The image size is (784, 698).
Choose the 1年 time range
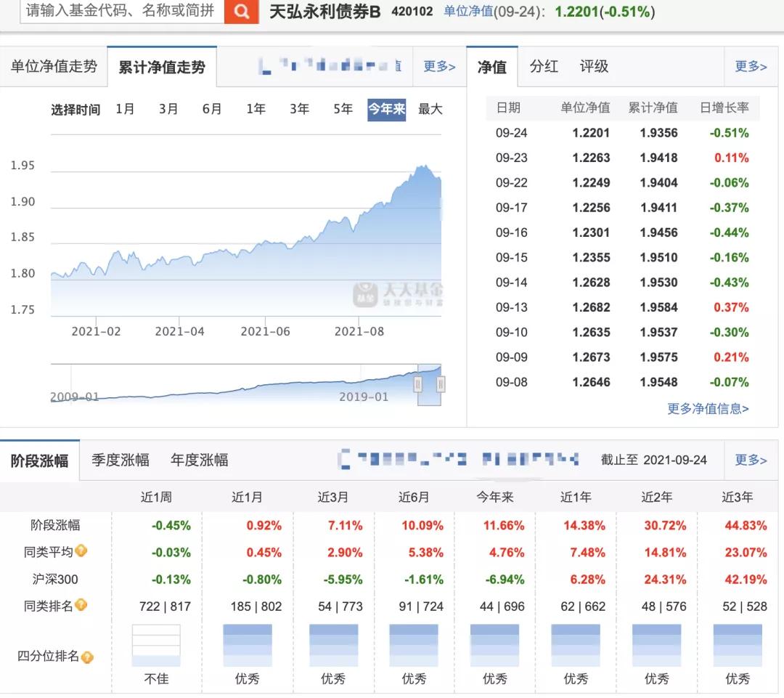coord(256,108)
